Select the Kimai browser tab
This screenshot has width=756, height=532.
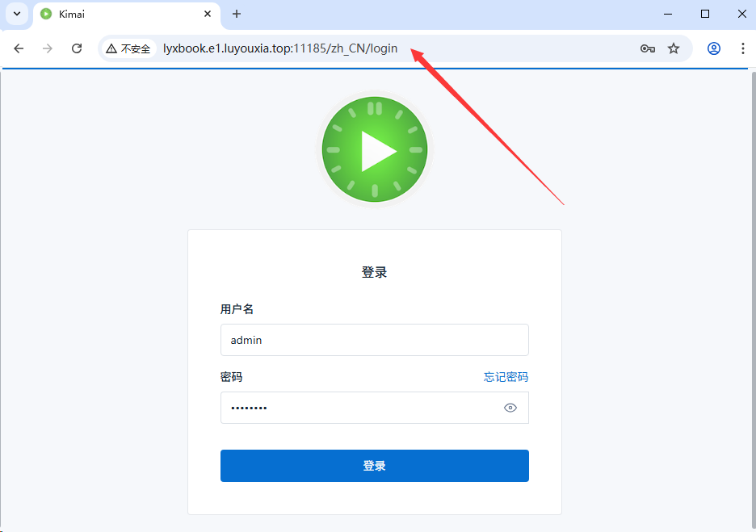[127, 15]
